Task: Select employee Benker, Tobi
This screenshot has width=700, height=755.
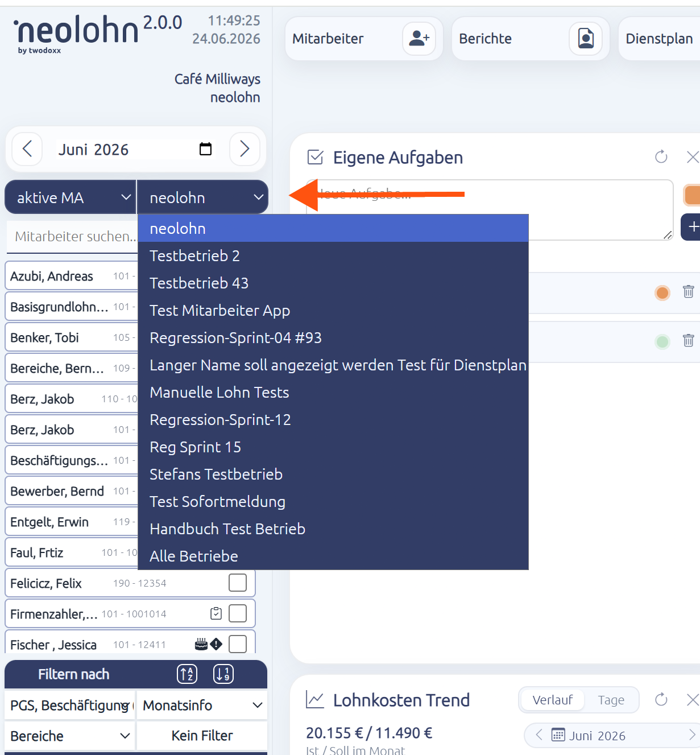Action: (x=72, y=337)
